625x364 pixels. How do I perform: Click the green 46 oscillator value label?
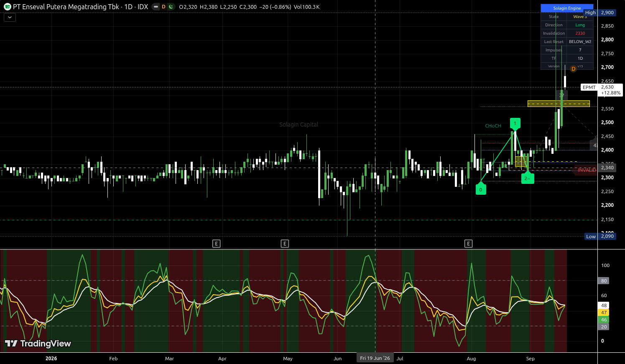point(604,320)
